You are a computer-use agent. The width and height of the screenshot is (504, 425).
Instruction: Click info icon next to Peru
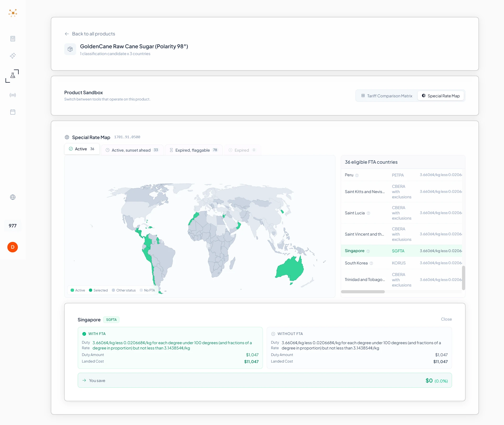click(x=357, y=175)
